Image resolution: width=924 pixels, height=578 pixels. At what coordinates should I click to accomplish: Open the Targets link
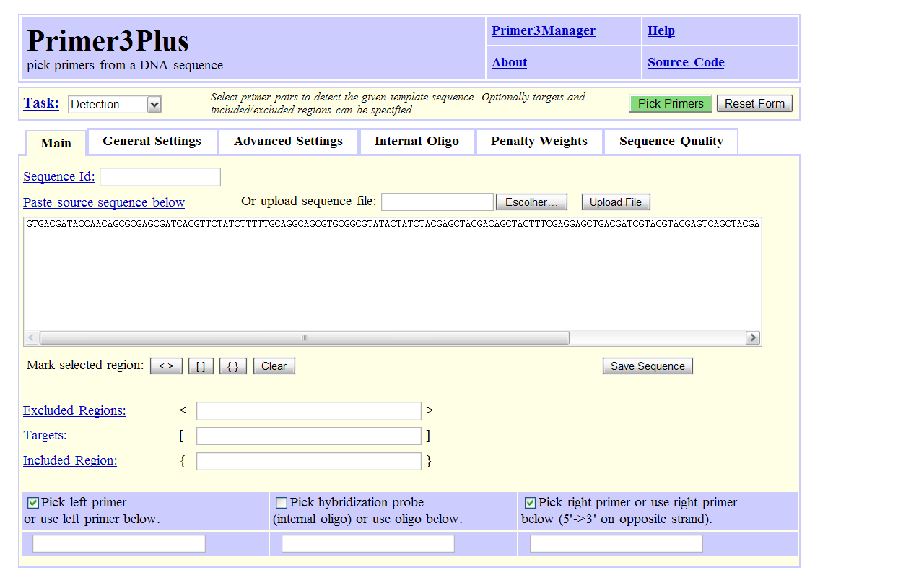tap(45, 435)
